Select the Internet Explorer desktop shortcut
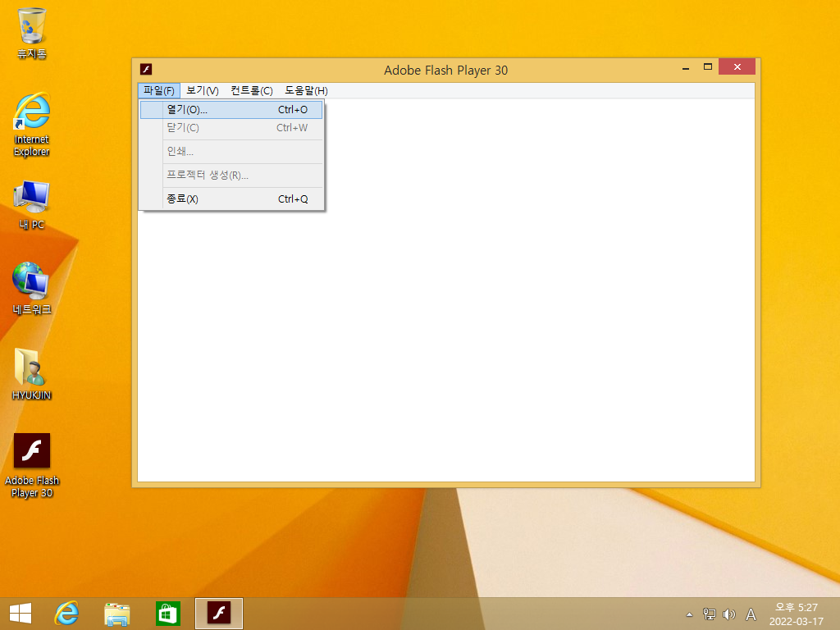840x630 pixels. [32, 125]
